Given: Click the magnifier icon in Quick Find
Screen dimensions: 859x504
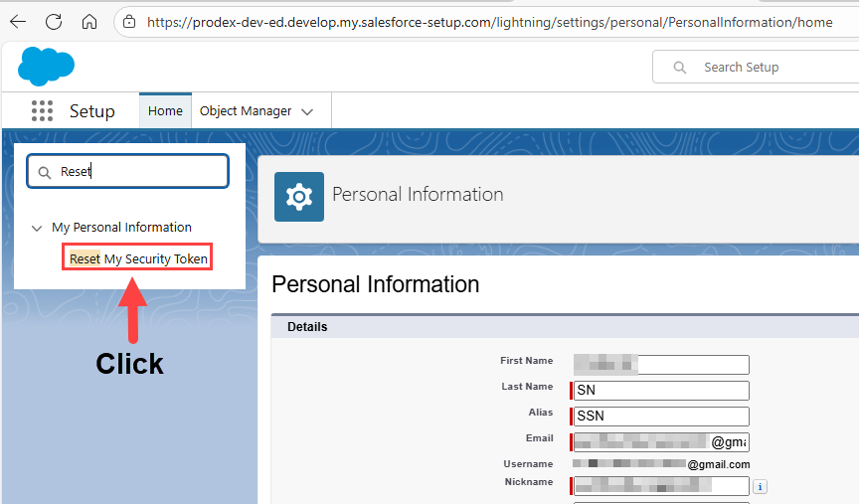Looking at the screenshot, I should [x=45, y=172].
